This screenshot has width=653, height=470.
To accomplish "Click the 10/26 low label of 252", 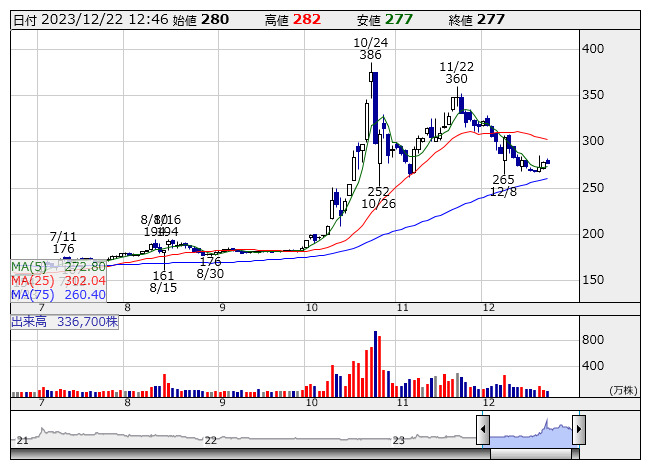I will 378,197.
